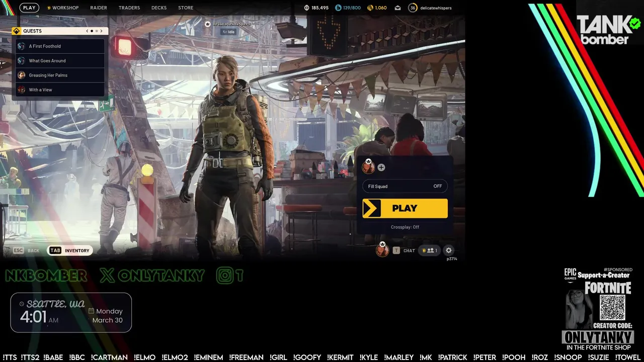Select the PLAY tab in the top bar

coord(29,8)
